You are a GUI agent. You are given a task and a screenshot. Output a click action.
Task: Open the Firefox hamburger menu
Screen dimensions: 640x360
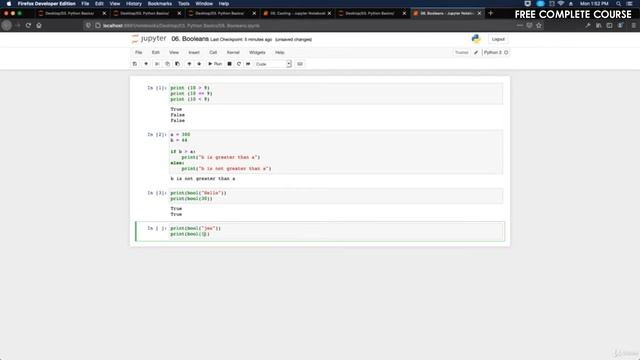point(633,25)
